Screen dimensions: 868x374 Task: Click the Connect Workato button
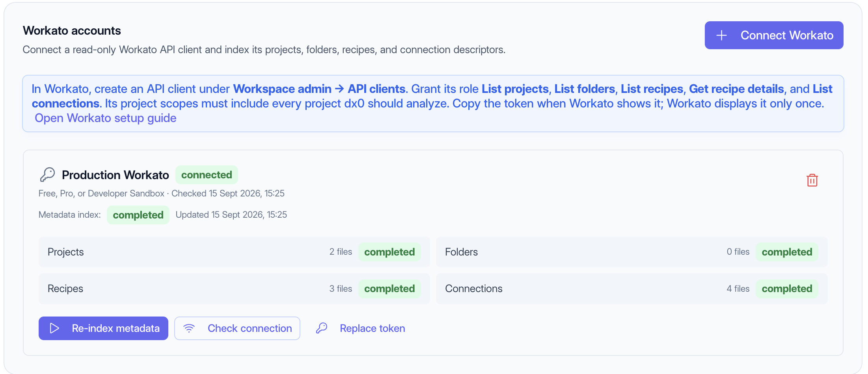774,35
